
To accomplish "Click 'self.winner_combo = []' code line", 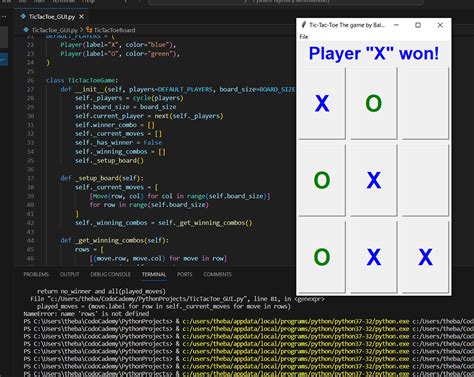I will (x=115, y=125).
